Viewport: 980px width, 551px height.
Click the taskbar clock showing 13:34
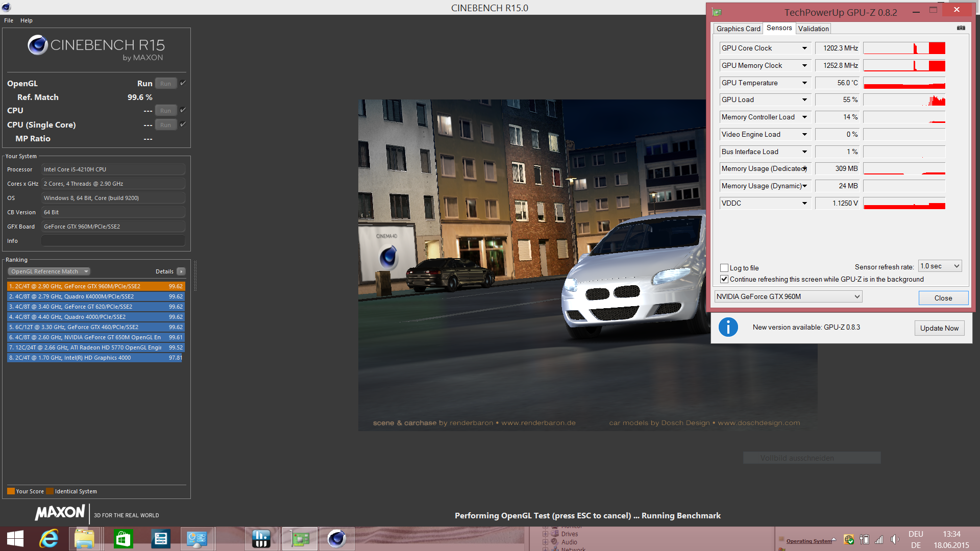click(x=951, y=534)
